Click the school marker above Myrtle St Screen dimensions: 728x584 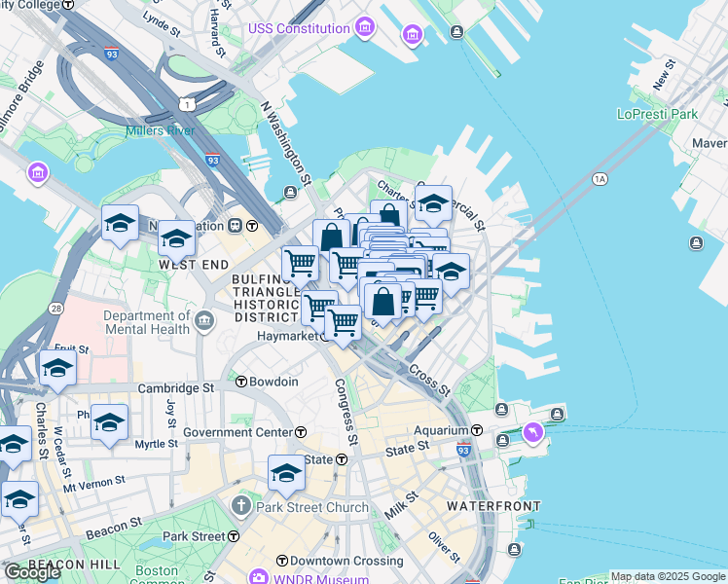110,422
